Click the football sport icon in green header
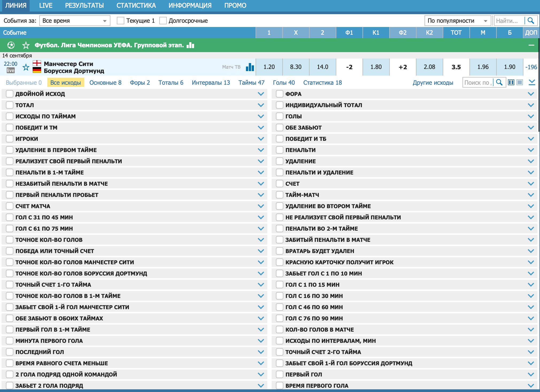540x392 pixels. [x=11, y=45]
